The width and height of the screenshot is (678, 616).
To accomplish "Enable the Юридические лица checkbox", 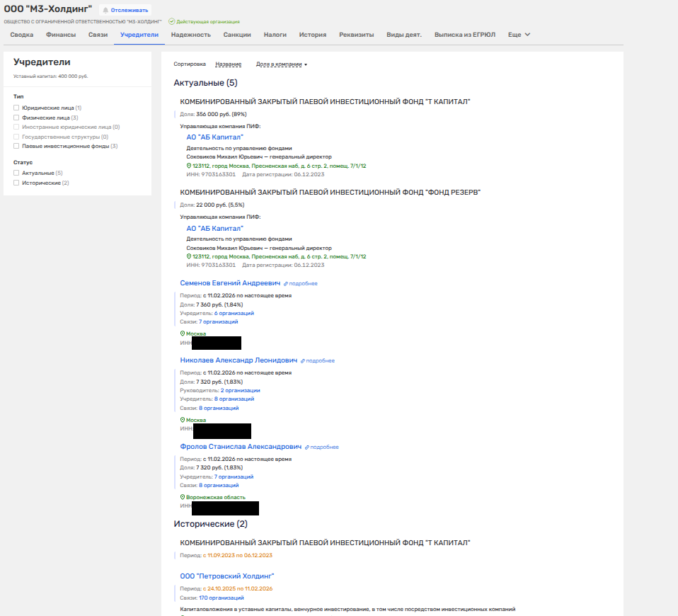I will (16, 108).
